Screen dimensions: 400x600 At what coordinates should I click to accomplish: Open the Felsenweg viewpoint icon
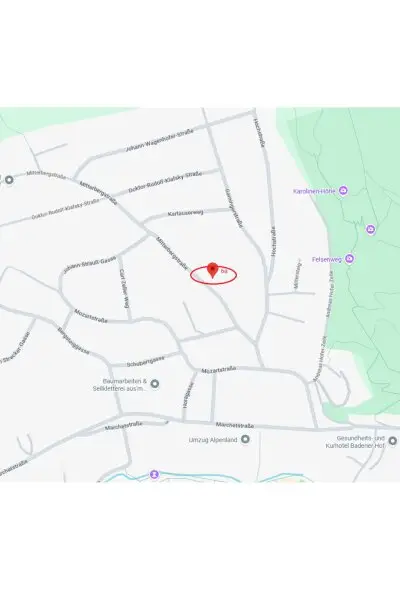coord(349,259)
